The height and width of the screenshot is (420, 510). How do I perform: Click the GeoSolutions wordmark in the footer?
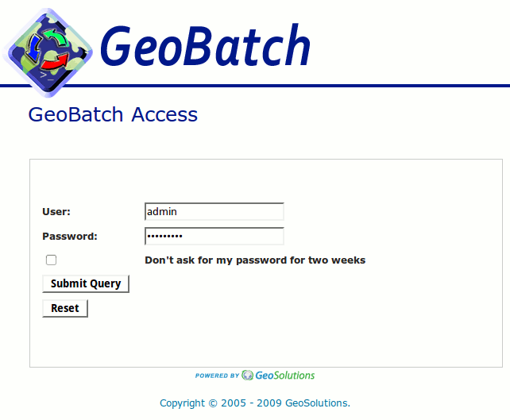(285, 376)
